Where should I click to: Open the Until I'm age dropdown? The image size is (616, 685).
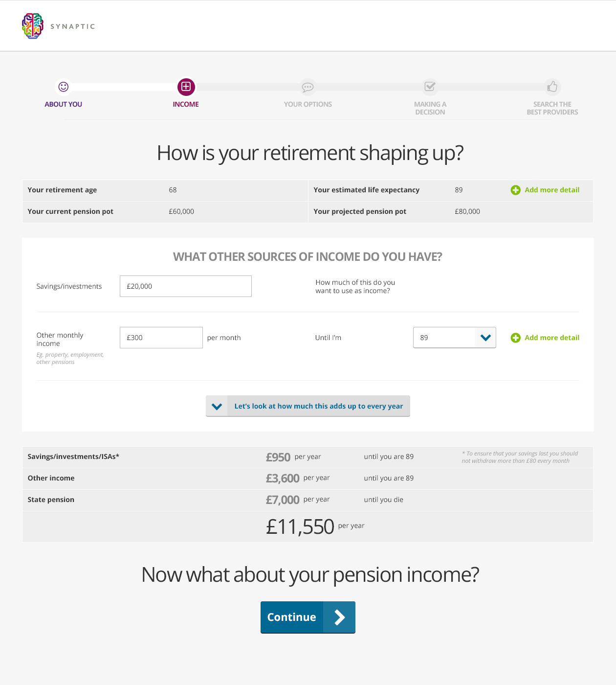[455, 338]
